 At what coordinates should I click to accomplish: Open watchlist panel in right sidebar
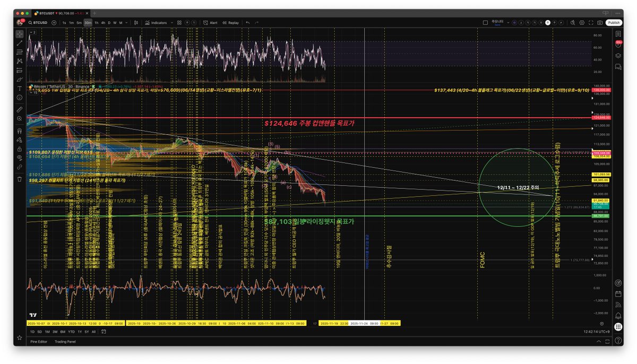[618, 33]
